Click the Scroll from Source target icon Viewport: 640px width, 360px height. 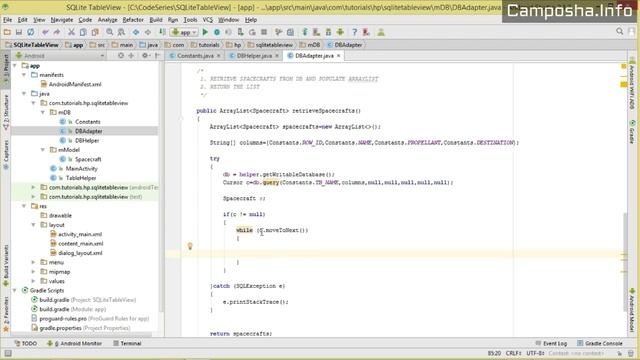click(x=121, y=56)
